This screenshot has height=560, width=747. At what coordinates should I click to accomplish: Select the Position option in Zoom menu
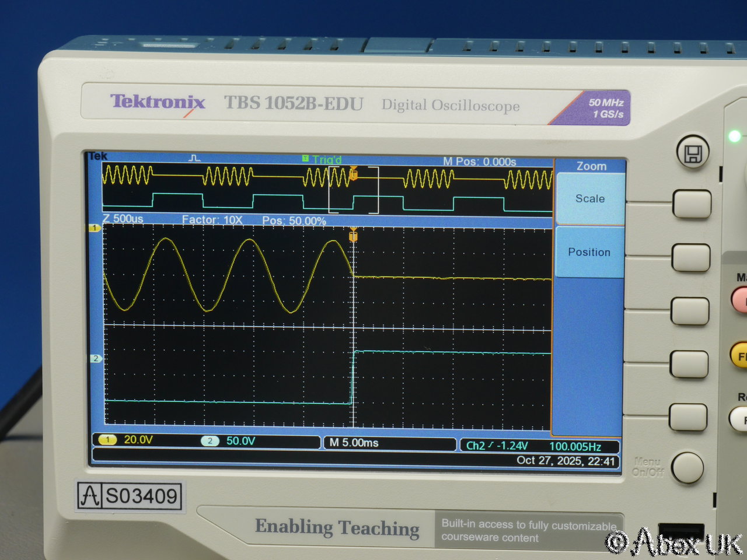tap(589, 252)
